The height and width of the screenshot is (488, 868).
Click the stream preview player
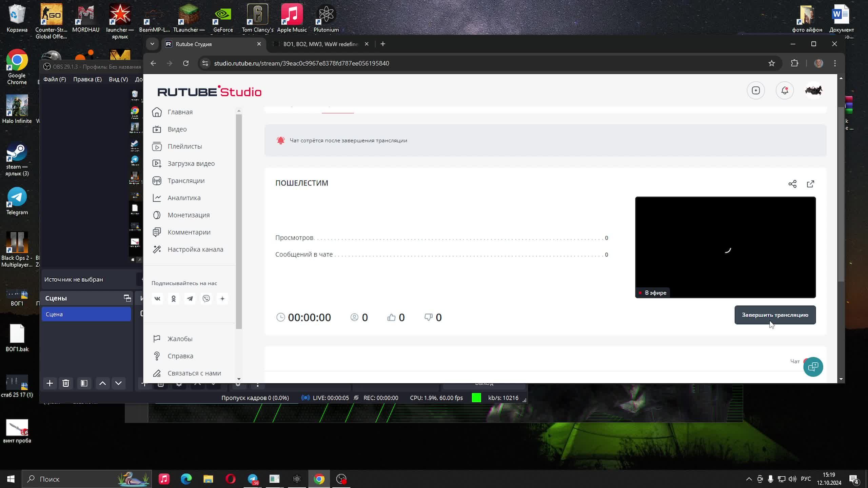(x=725, y=247)
